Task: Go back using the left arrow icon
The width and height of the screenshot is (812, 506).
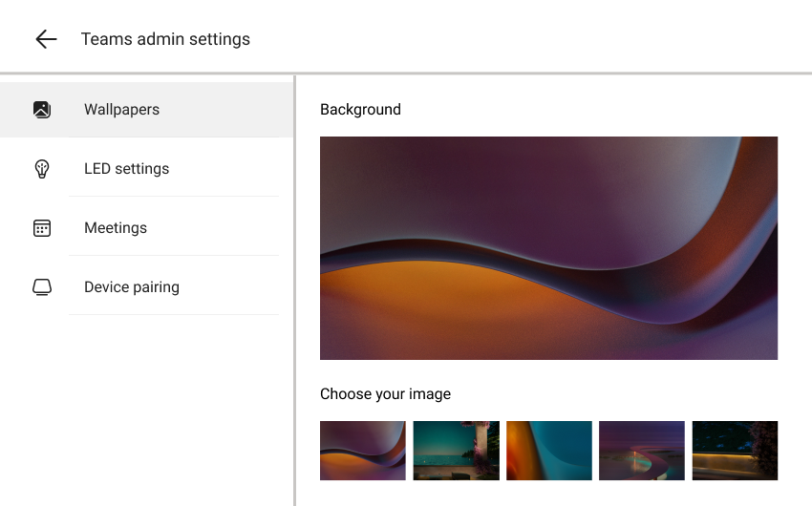Action: (46, 39)
